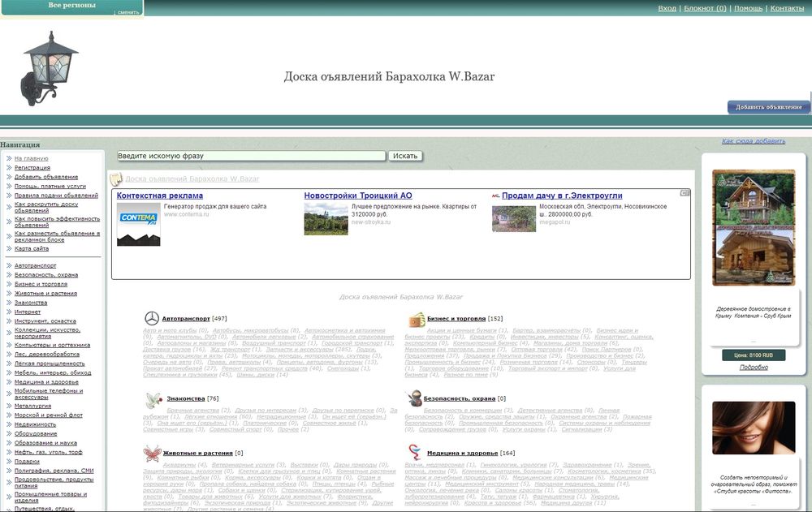Open the Новостройки Троицкий АО ad title
The height and width of the screenshot is (512, 812).
[x=358, y=196]
